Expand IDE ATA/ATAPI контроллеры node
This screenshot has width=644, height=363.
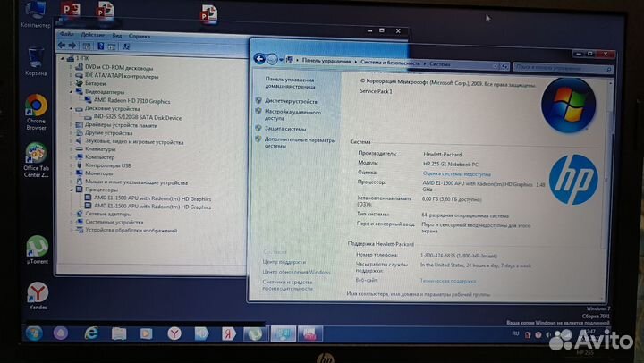tap(71, 76)
